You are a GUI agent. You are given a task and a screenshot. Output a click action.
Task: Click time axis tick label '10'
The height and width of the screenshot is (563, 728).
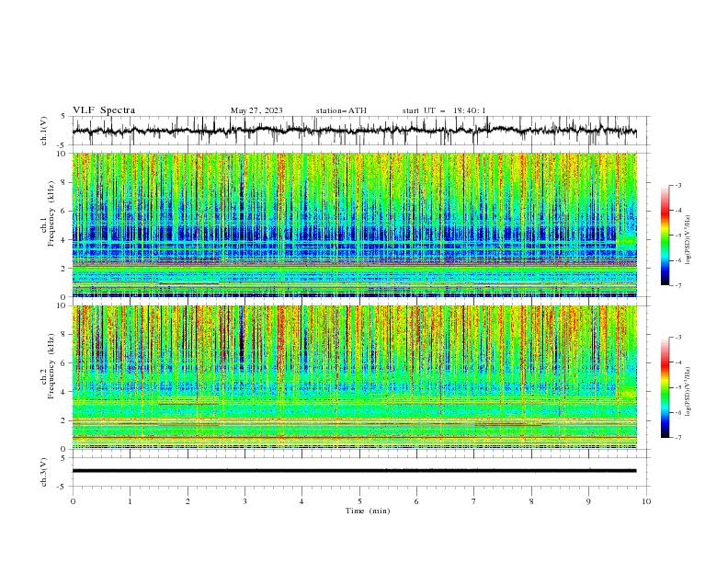646,501
